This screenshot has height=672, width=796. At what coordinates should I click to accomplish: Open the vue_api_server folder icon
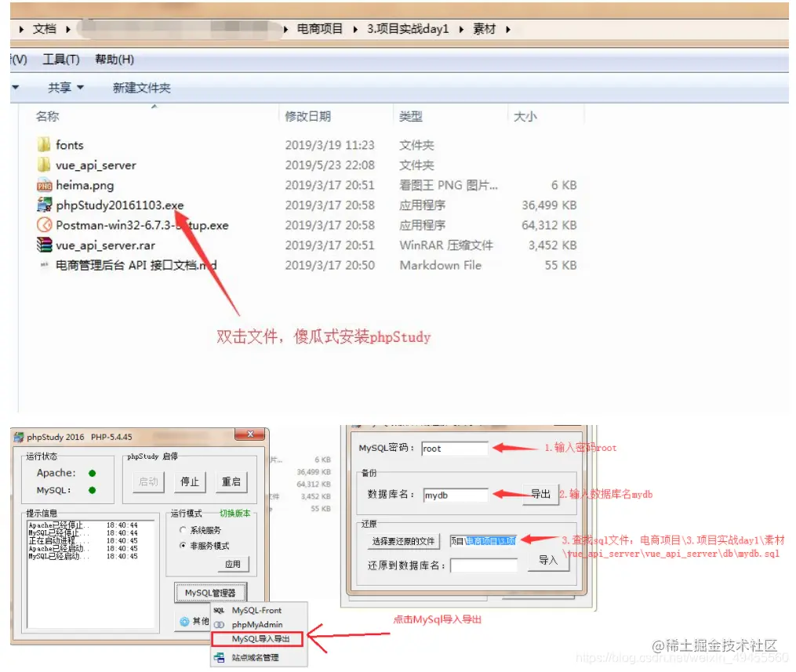(x=44, y=165)
